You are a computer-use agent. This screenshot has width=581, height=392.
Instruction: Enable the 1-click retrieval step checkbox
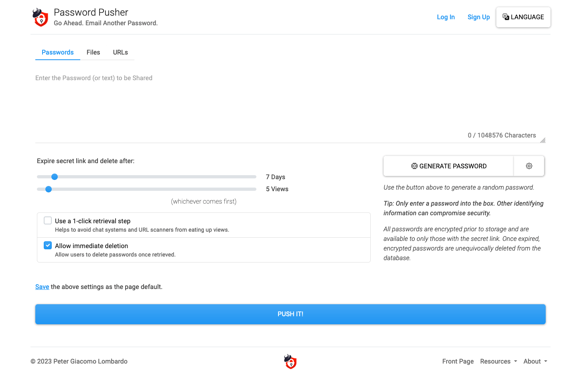[48, 220]
